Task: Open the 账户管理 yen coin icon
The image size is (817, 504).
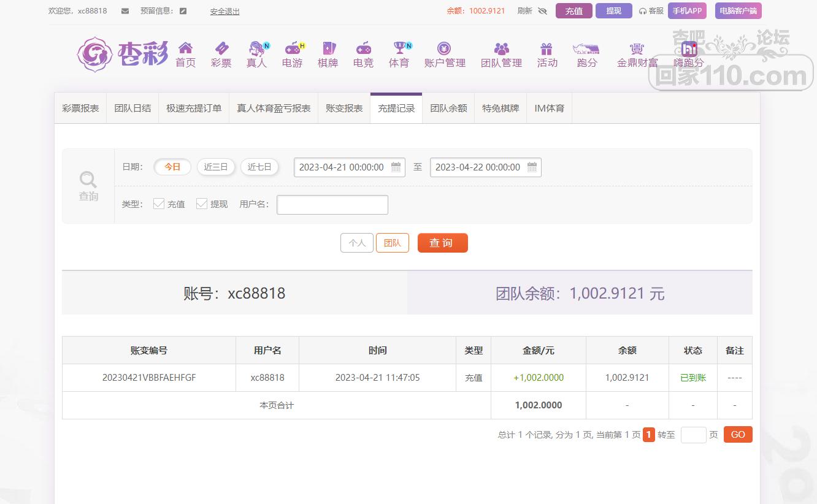Action: point(444,48)
